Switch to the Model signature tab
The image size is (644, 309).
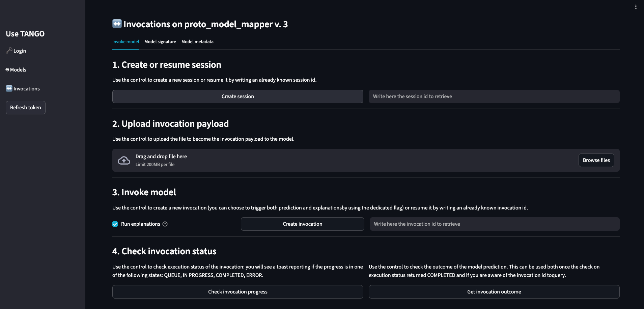160,41
